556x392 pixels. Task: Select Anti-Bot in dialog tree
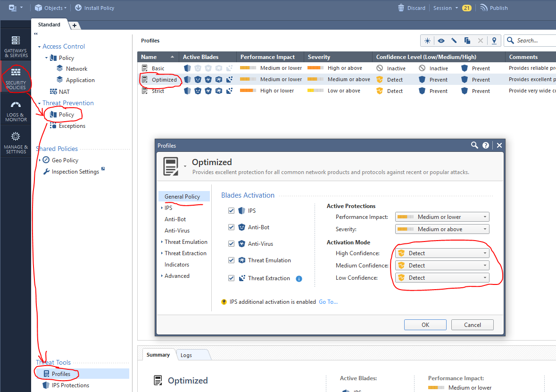[175, 219]
